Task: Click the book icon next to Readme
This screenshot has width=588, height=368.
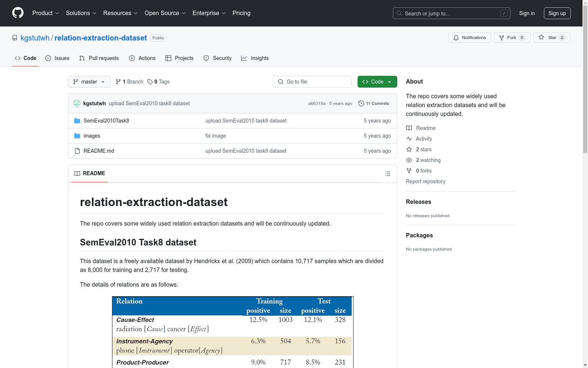Action: click(x=409, y=128)
